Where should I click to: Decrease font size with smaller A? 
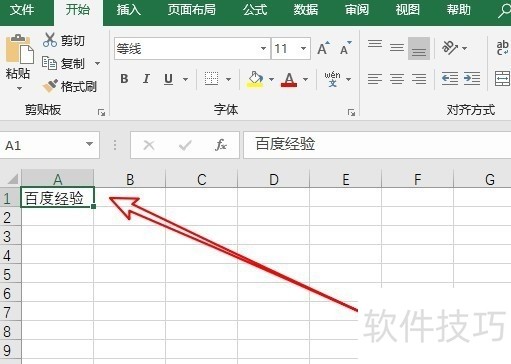[346, 49]
